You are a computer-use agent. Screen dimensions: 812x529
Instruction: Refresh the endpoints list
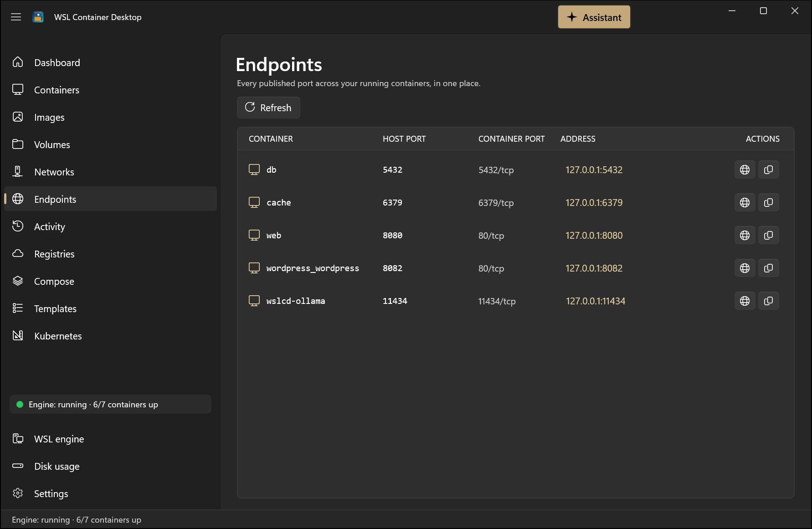[x=268, y=108]
